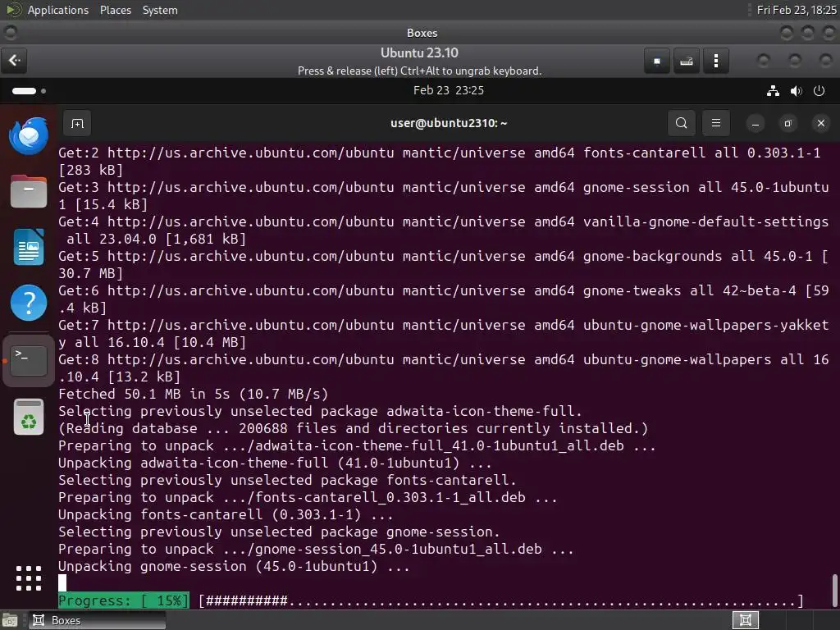Open the Boxes keyboard shortcuts button
Viewport: 840px width, 630px height.
(x=687, y=61)
